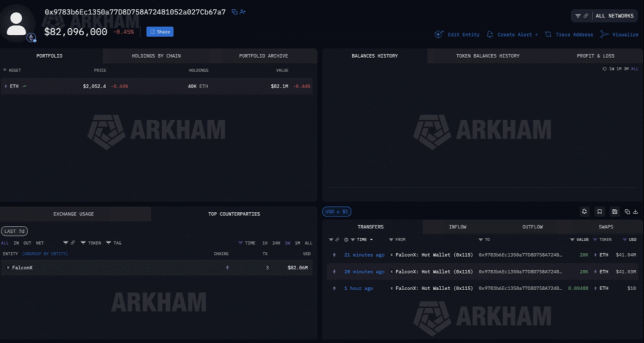The height and width of the screenshot is (343, 644).
Task: Click the Edit Entity icon
Action: point(439,35)
